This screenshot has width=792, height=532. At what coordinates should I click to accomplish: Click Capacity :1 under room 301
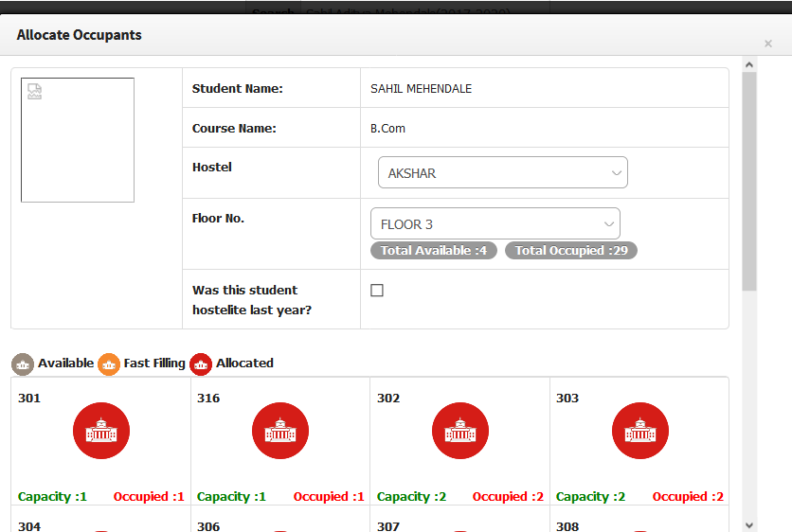tap(52, 497)
